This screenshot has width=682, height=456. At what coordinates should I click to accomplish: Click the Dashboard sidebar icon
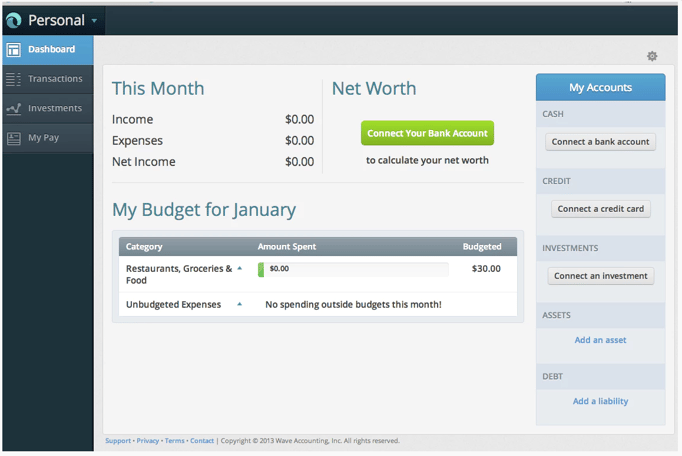(x=13, y=49)
